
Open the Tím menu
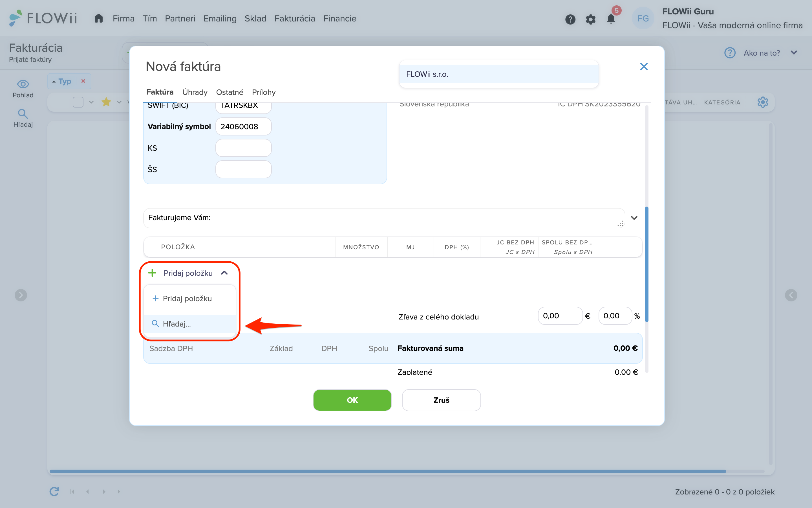[x=150, y=18]
